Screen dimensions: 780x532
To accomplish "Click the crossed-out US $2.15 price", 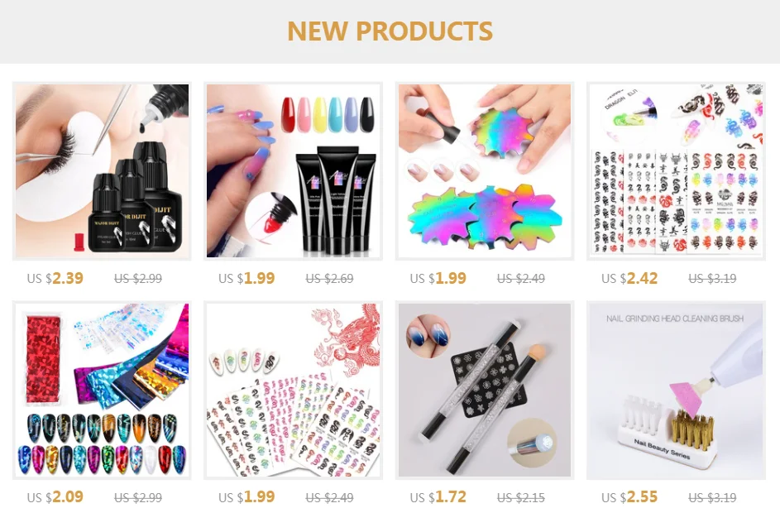I will coord(521,497).
